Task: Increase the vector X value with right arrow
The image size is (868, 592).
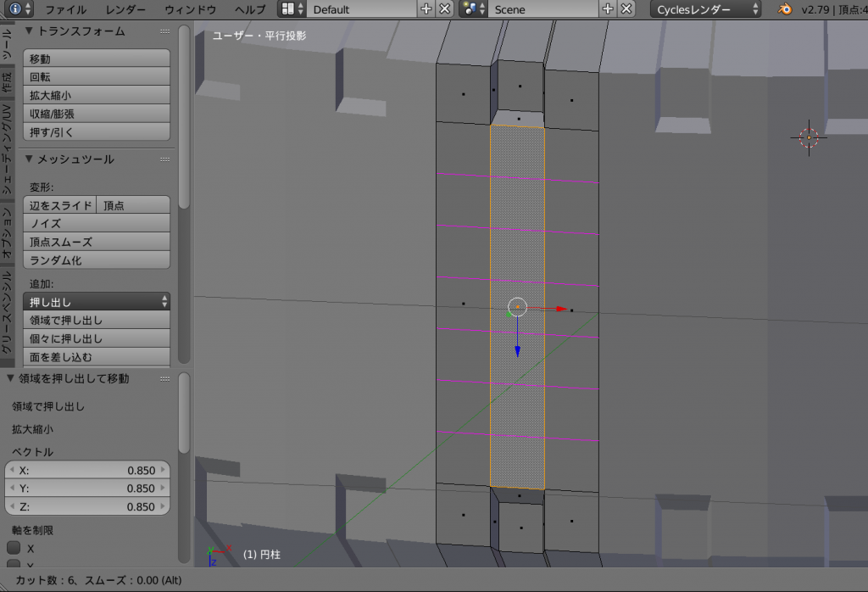Action: [164, 470]
